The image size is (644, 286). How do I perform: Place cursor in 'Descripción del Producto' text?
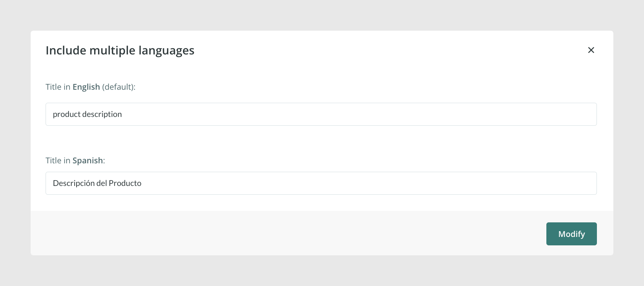(97, 183)
